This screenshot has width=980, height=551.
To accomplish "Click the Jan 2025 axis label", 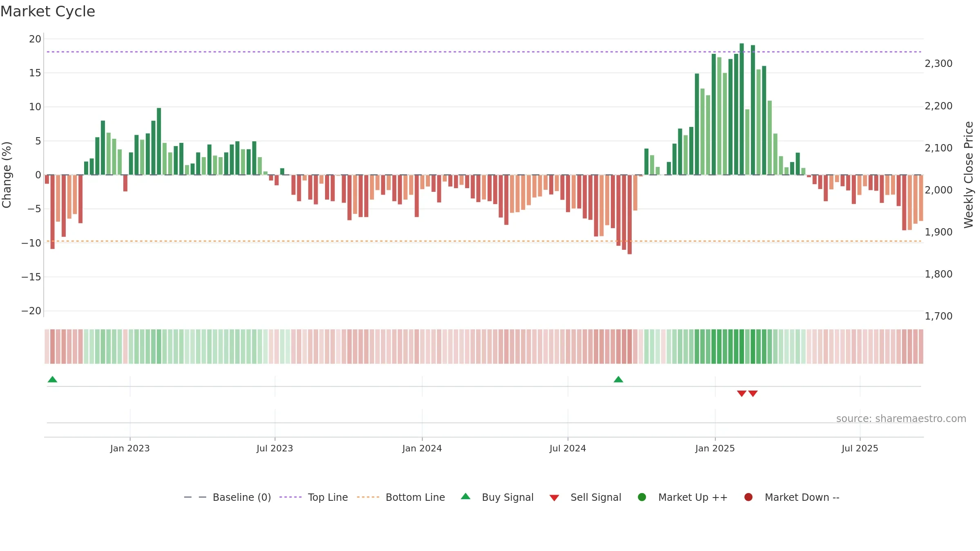I will [x=715, y=449].
